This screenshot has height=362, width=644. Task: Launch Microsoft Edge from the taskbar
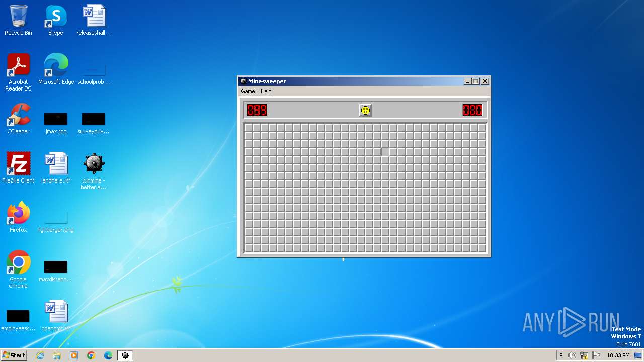[x=108, y=355]
